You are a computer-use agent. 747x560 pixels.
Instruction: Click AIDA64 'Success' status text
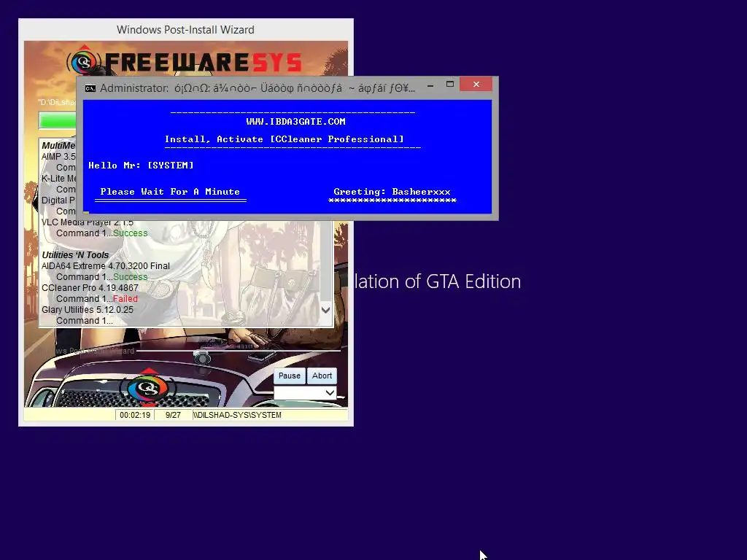[x=130, y=277]
